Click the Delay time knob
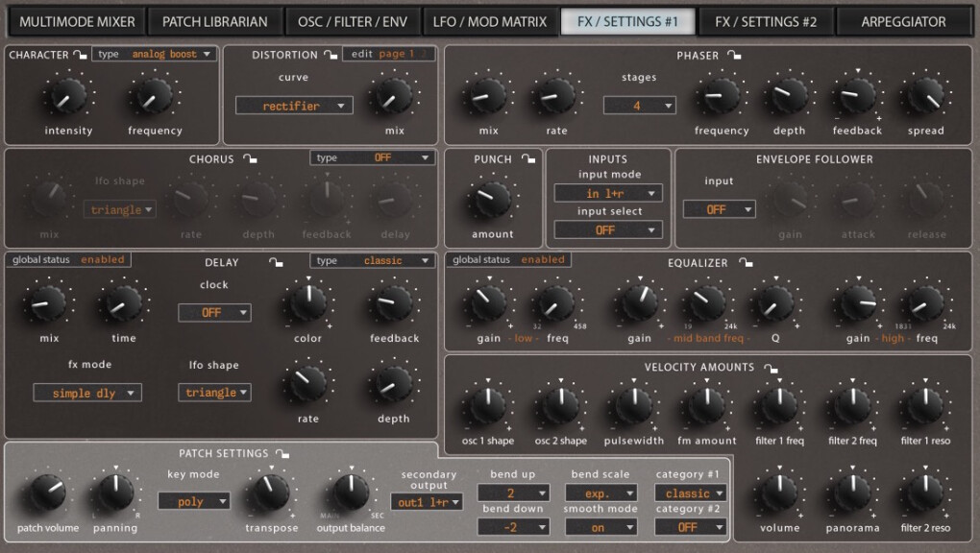Viewport: 980px width, 553px height. (x=123, y=304)
